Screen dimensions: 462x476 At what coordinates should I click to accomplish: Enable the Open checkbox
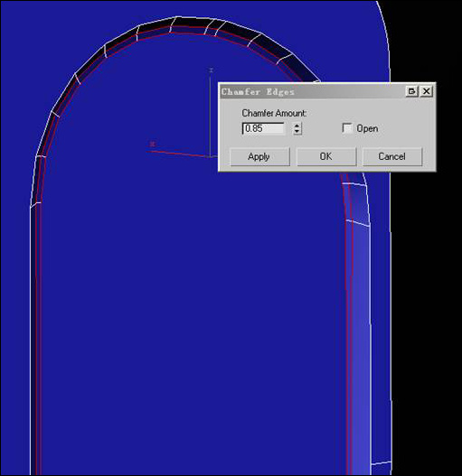347,128
